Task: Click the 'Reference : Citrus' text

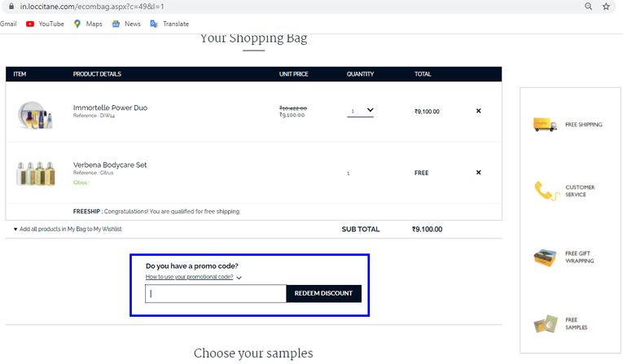Action: pyautogui.click(x=93, y=173)
